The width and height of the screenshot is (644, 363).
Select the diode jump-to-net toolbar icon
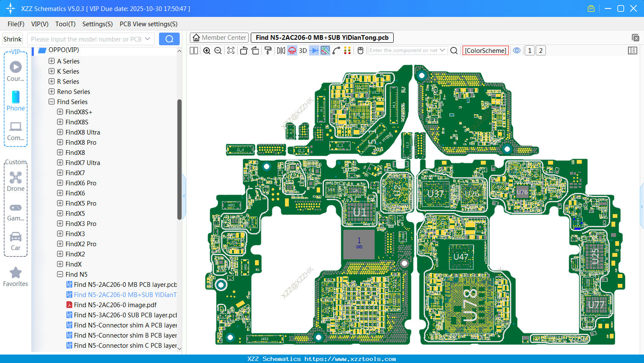pos(313,50)
